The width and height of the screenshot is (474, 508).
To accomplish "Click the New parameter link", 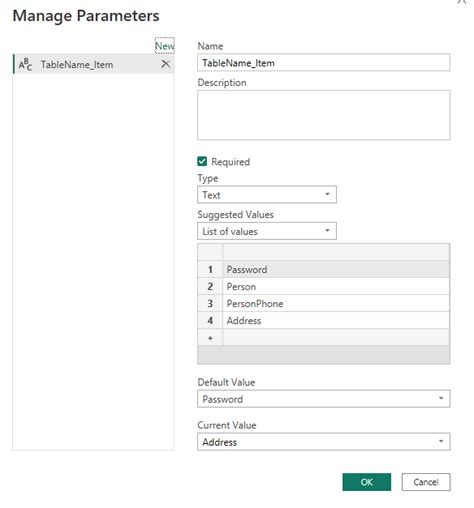I will [x=165, y=46].
